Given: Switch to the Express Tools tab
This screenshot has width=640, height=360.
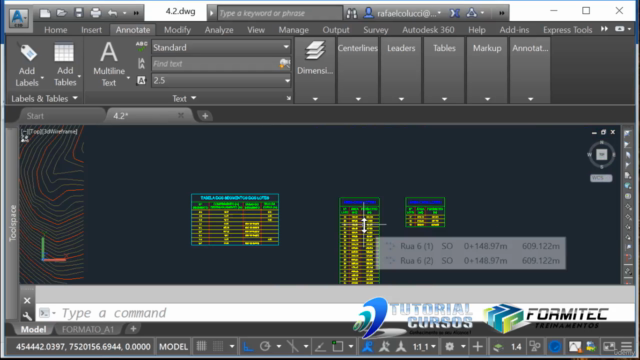Looking at the screenshot, I should coord(567,30).
